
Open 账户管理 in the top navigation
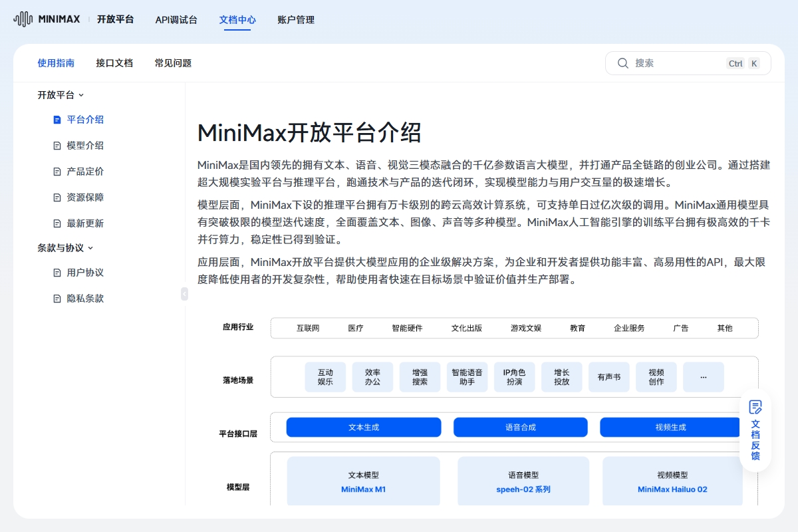[x=295, y=20]
